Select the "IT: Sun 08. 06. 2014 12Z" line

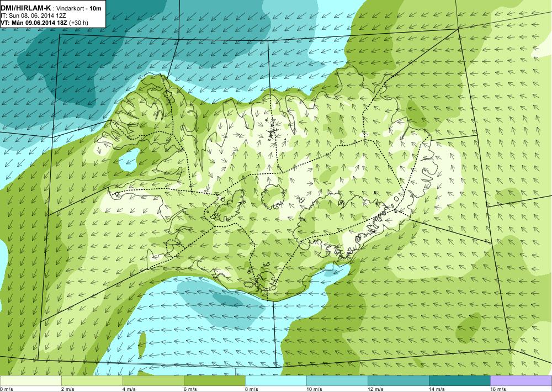[34, 16]
